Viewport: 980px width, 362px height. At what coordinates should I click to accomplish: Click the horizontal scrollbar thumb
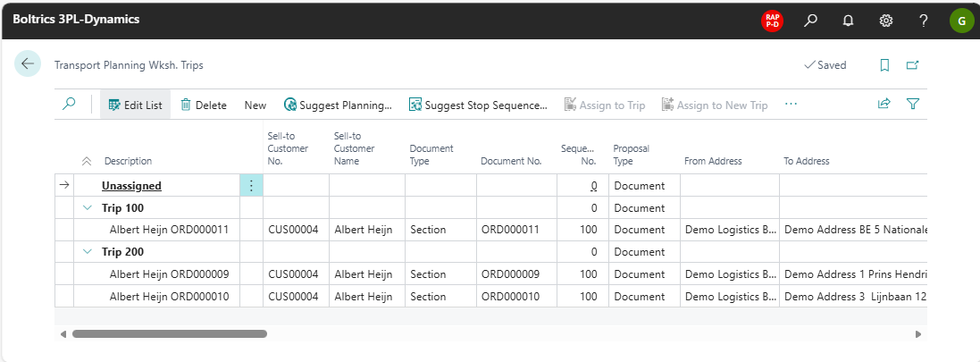point(169,333)
